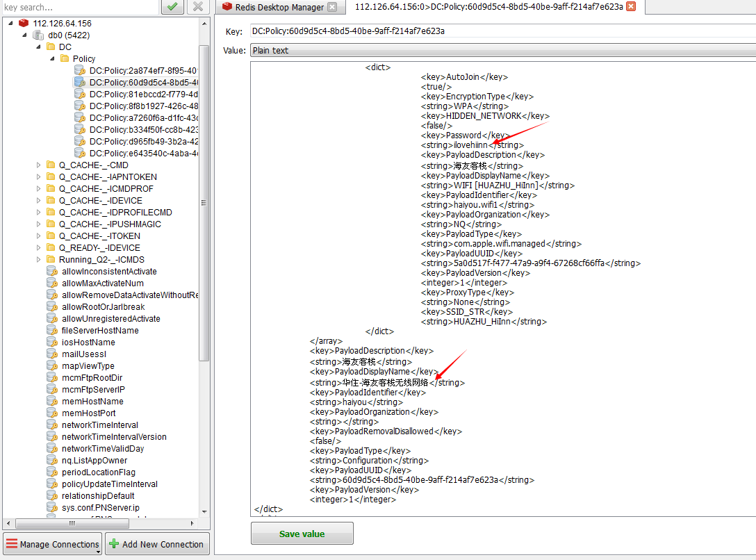Select the Q_CACHE-_-IDPROFILECMD folder
Screen dimensions: 756x560
(x=115, y=212)
